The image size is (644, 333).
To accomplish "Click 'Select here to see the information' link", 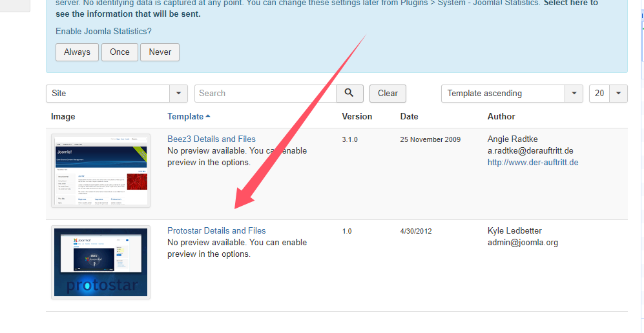I will tap(326, 8).
